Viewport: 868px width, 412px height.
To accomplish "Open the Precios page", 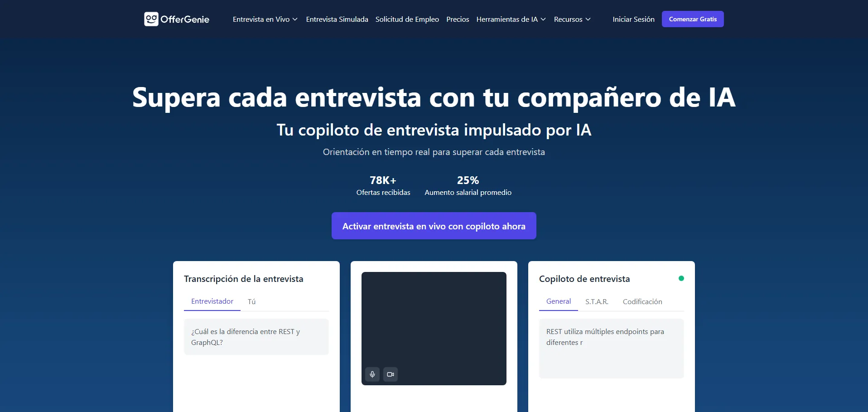I will pyautogui.click(x=458, y=19).
